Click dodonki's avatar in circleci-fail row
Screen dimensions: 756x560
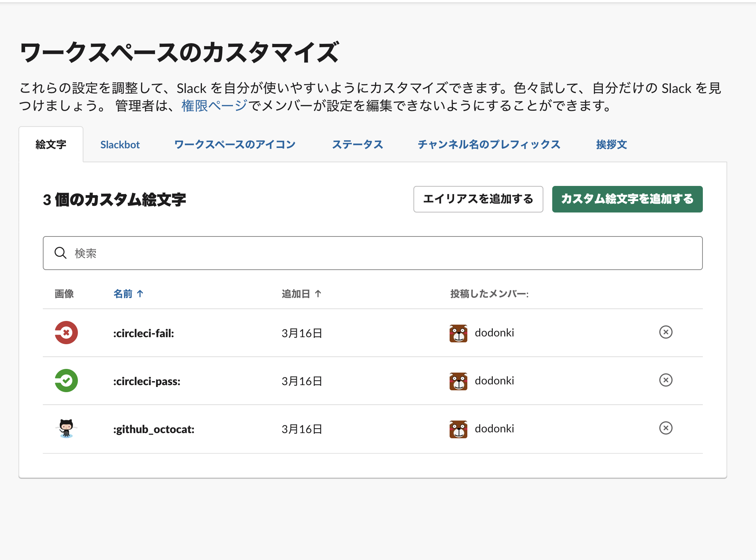tap(458, 333)
